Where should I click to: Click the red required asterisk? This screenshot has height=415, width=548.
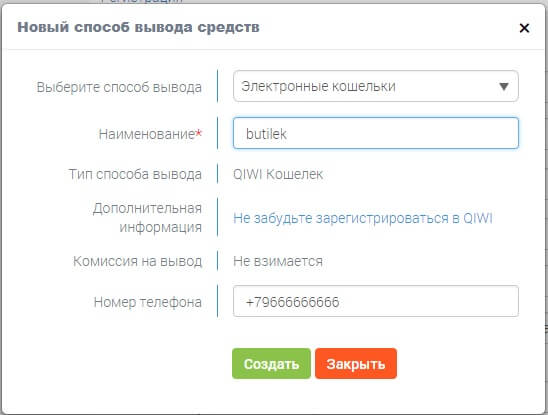pyautogui.click(x=199, y=133)
